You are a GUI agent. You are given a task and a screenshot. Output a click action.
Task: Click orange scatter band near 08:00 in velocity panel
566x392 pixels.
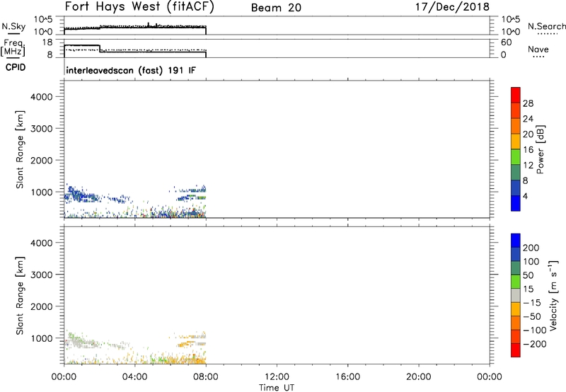click(x=187, y=359)
